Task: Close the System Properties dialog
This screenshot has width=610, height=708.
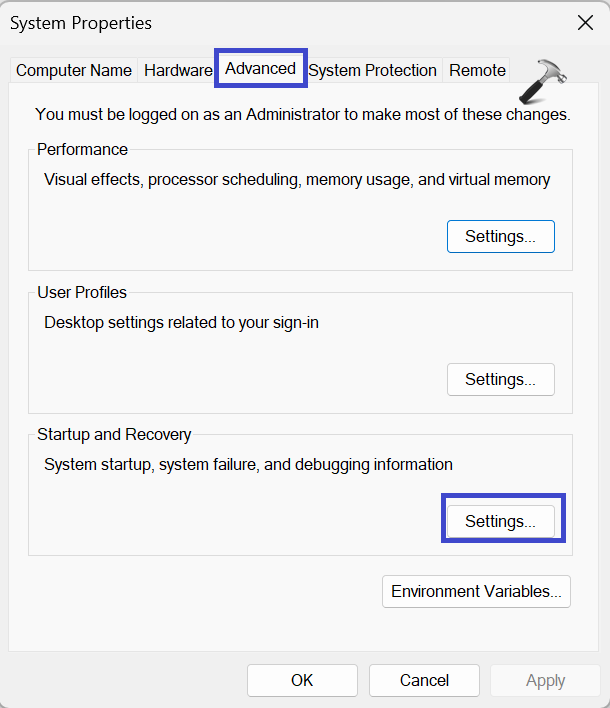Action: pos(585,22)
